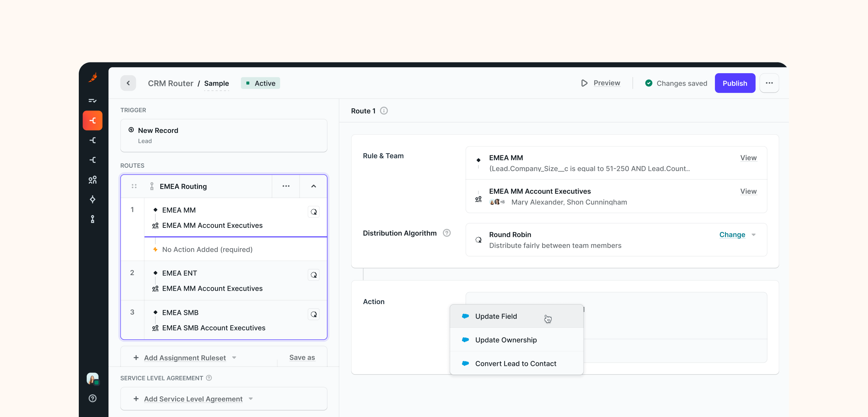
Task: Grab the EMEA Routing drag handle
Action: pyautogui.click(x=134, y=186)
